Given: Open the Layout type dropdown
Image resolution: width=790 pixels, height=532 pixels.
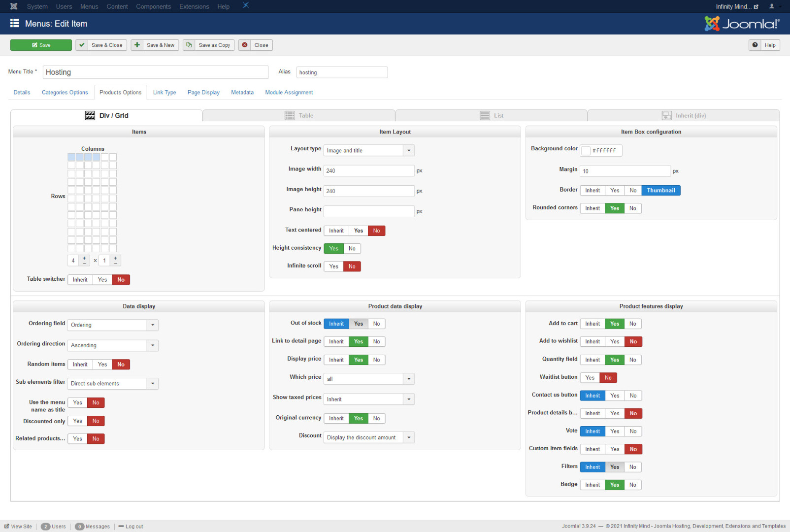Looking at the screenshot, I should point(409,151).
